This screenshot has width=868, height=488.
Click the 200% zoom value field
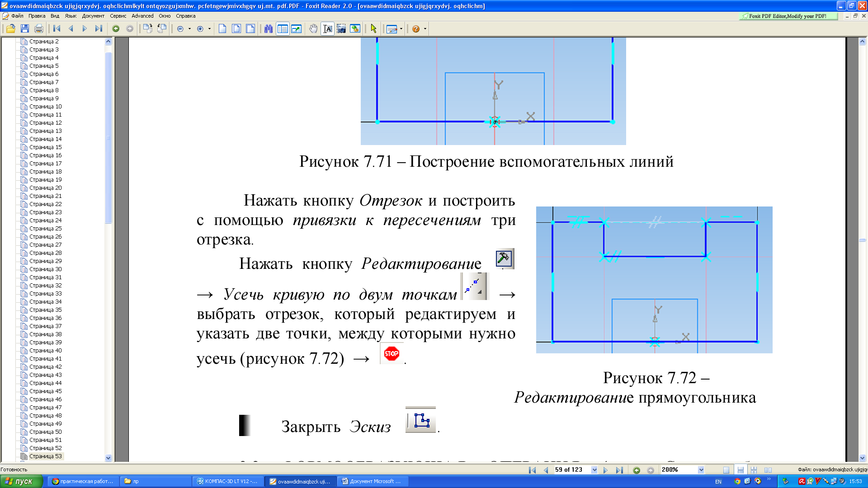click(x=678, y=470)
